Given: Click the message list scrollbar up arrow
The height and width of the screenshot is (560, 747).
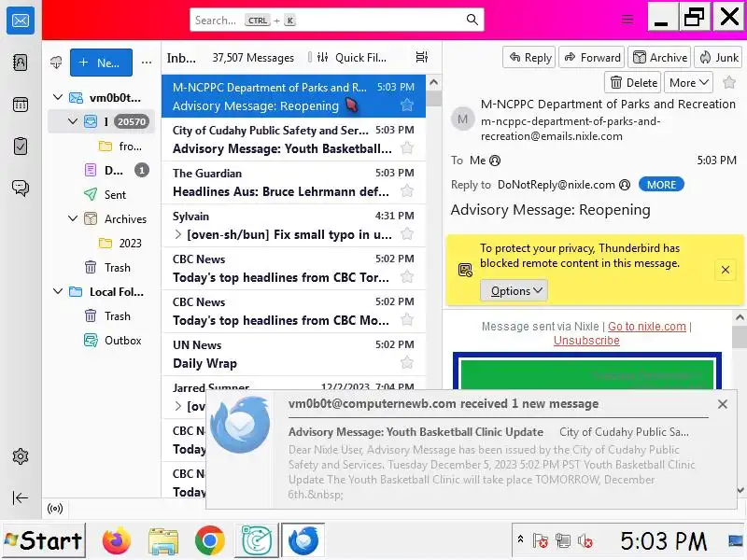Looking at the screenshot, I should coord(433,82).
